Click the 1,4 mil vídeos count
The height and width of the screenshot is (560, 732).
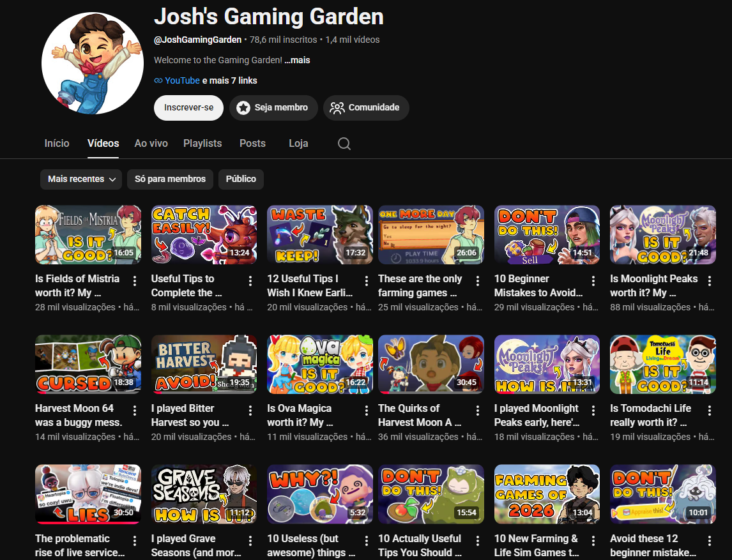[x=353, y=40]
